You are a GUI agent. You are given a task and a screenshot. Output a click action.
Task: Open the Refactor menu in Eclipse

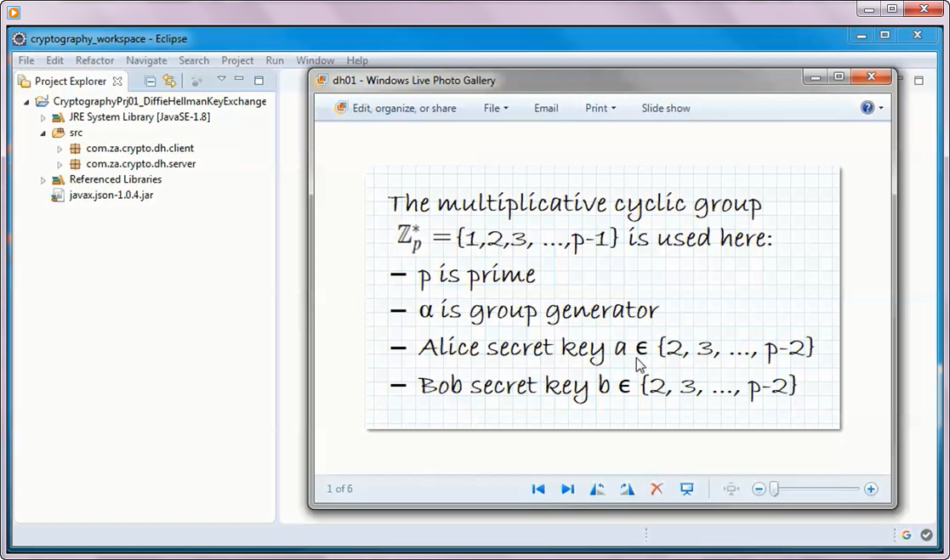pyautogui.click(x=94, y=60)
